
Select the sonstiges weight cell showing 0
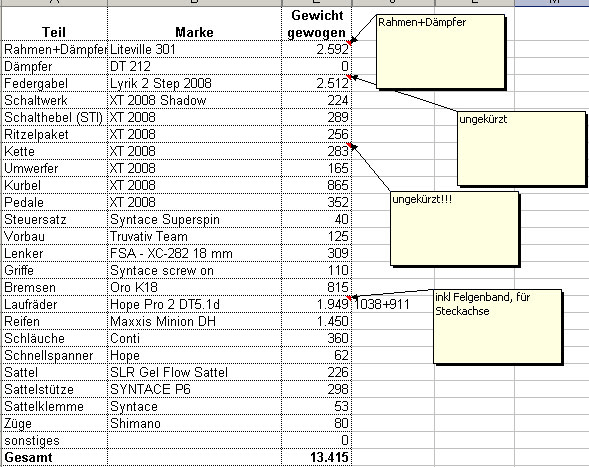[x=317, y=441]
